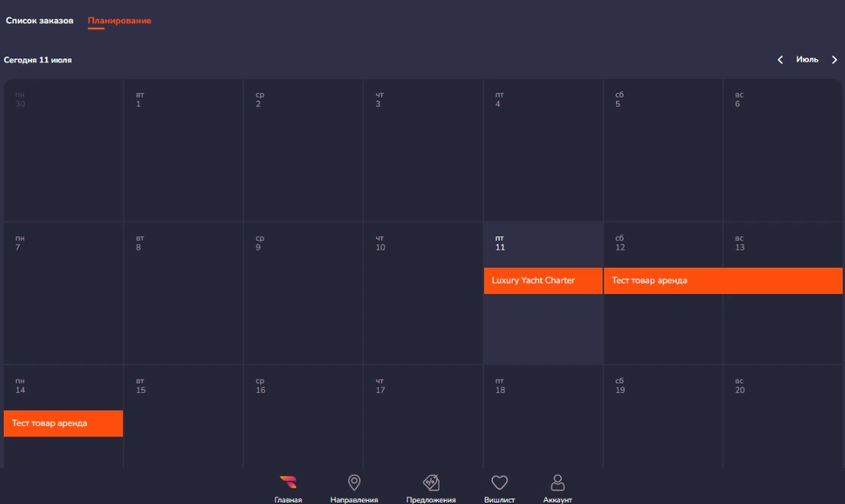
Task: Go to next month arrow
Action: [834, 60]
